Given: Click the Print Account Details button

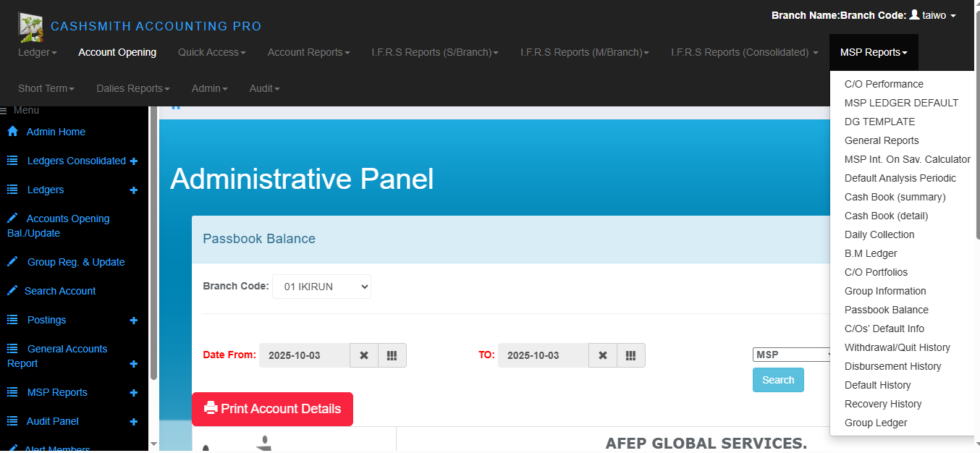Looking at the screenshot, I should click(x=272, y=409).
